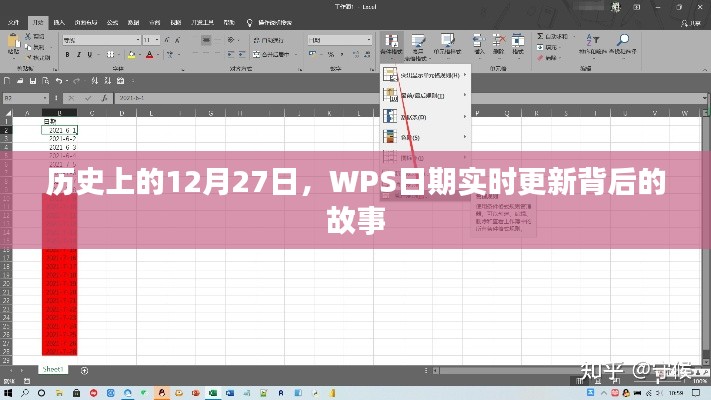Click the Increase Indent icon
This screenshot has height=400, width=711.
click(242, 54)
